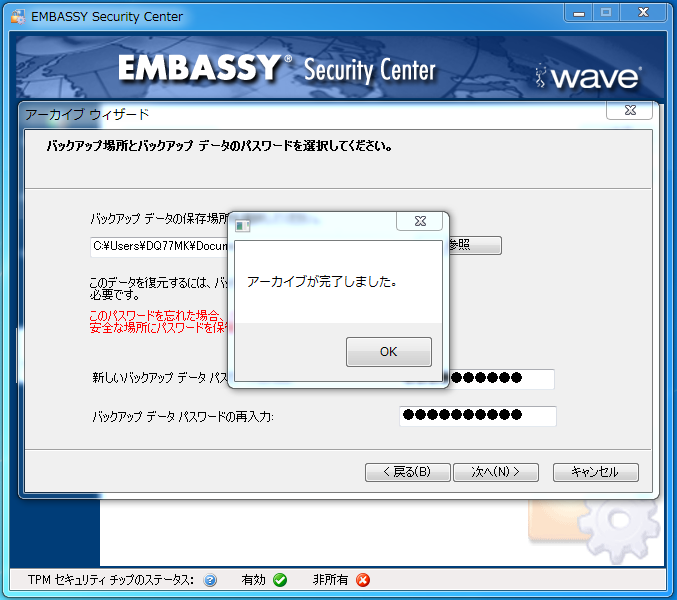Screen dimensions: 677x600
Task: Click the backup password re-entry field
Action: click(478, 416)
